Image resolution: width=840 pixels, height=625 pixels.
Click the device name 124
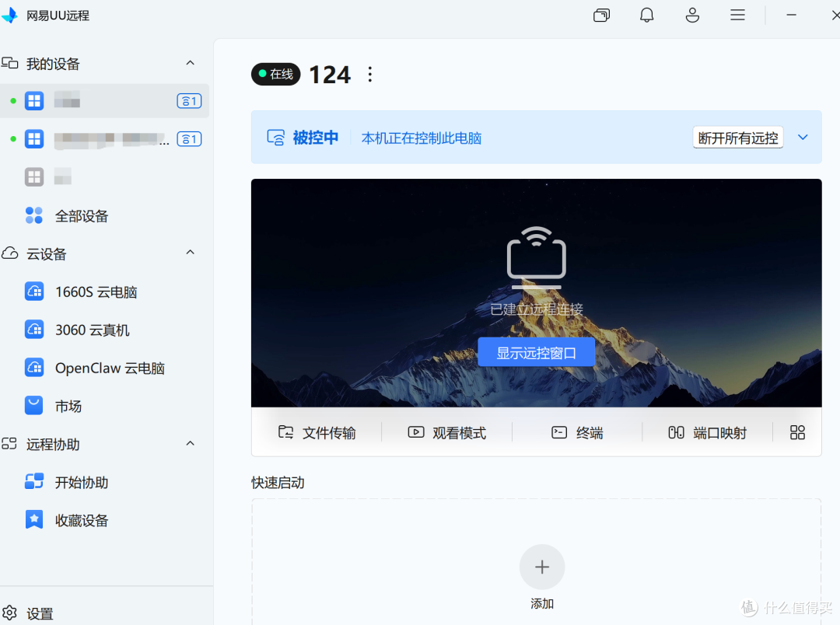coord(330,75)
